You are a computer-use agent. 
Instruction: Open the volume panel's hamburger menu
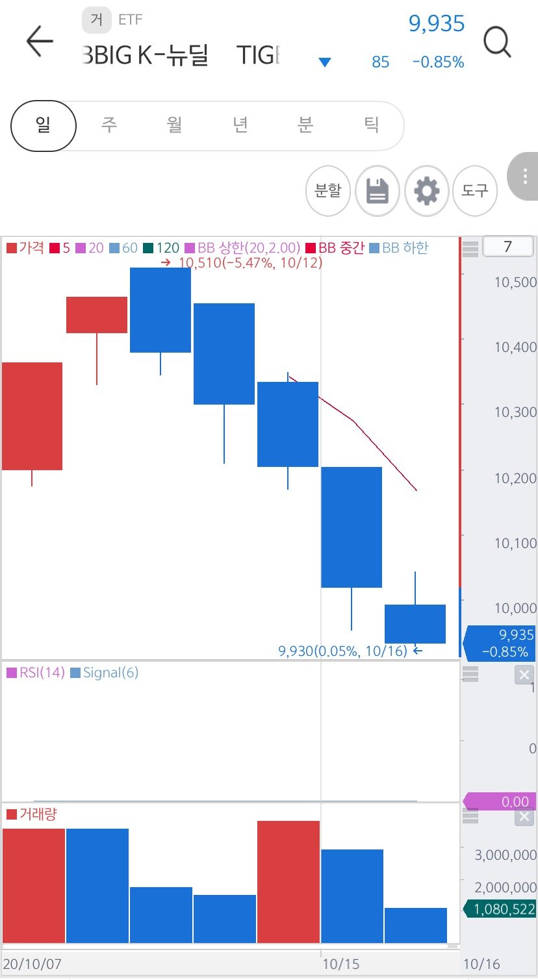(x=470, y=816)
